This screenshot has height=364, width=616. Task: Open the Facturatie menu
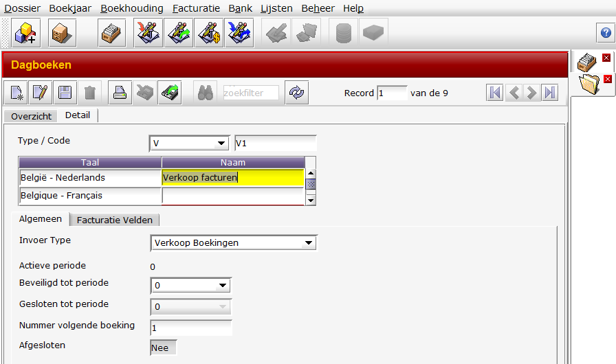click(x=196, y=8)
